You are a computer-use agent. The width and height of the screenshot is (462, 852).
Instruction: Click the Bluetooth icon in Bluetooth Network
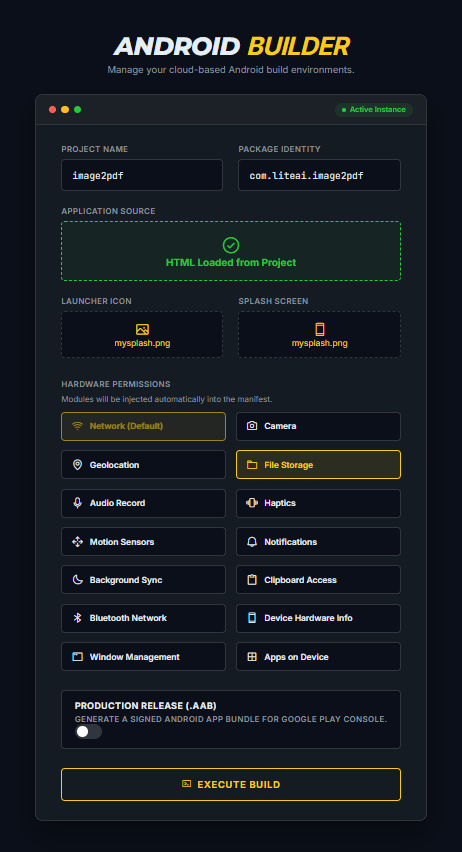pyautogui.click(x=77, y=618)
